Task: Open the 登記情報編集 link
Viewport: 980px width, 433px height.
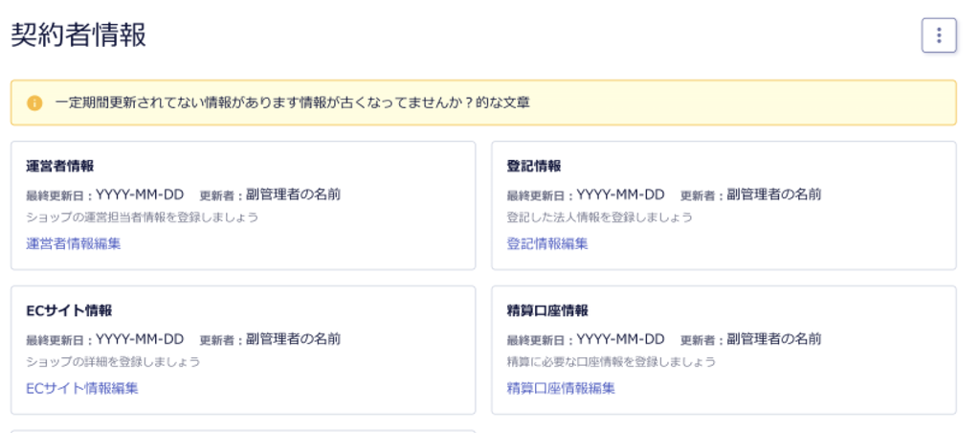Action: (x=546, y=243)
